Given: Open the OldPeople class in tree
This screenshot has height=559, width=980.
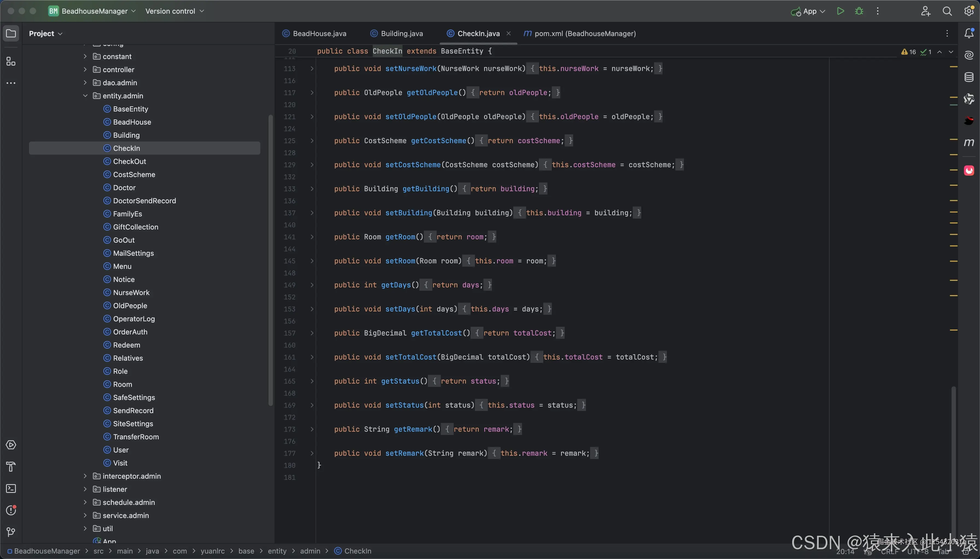Looking at the screenshot, I should (130, 306).
